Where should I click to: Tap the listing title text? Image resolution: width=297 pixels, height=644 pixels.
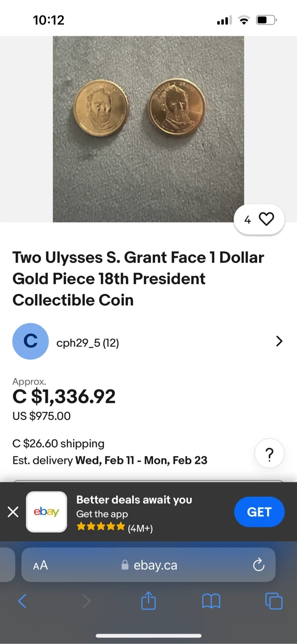(x=138, y=278)
